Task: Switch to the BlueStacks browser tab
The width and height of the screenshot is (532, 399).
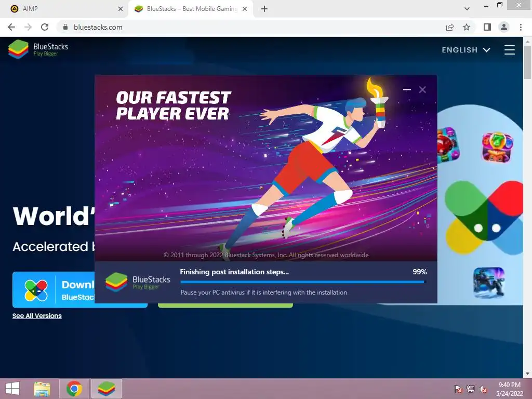Action: pyautogui.click(x=191, y=9)
